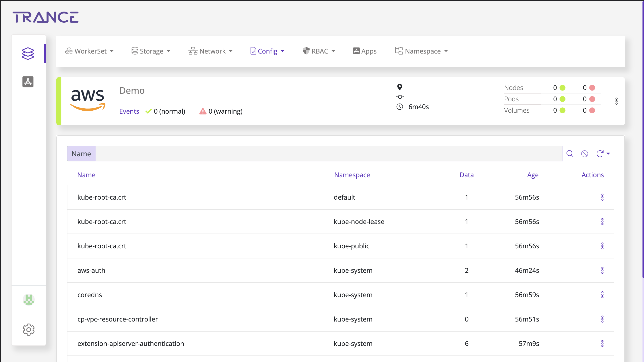Click the refresh icon

tap(600, 154)
